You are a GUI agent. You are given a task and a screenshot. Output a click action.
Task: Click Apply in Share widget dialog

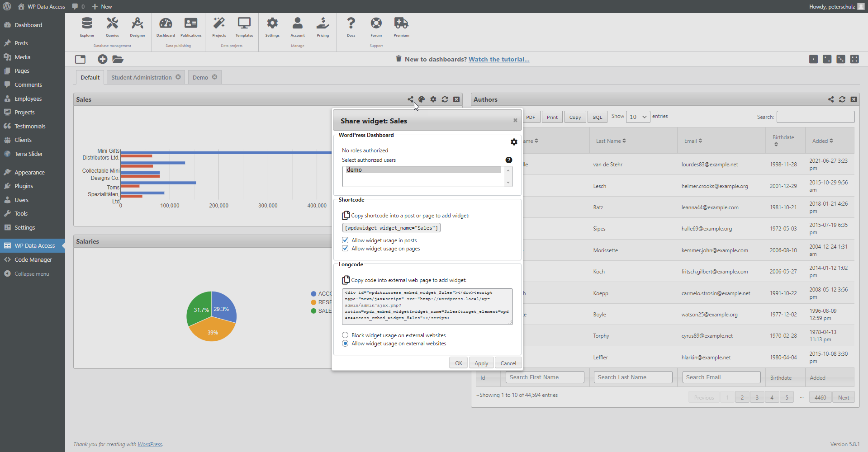(481, 363)
